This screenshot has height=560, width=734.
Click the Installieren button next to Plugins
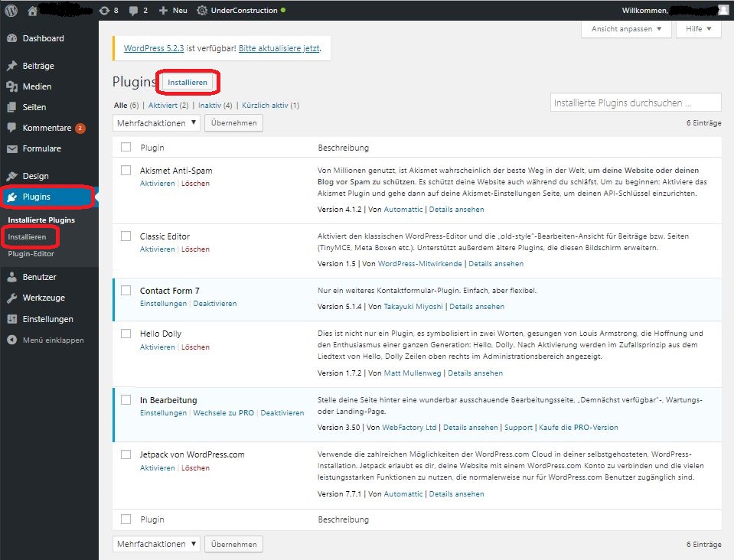[x=188, y=81]
